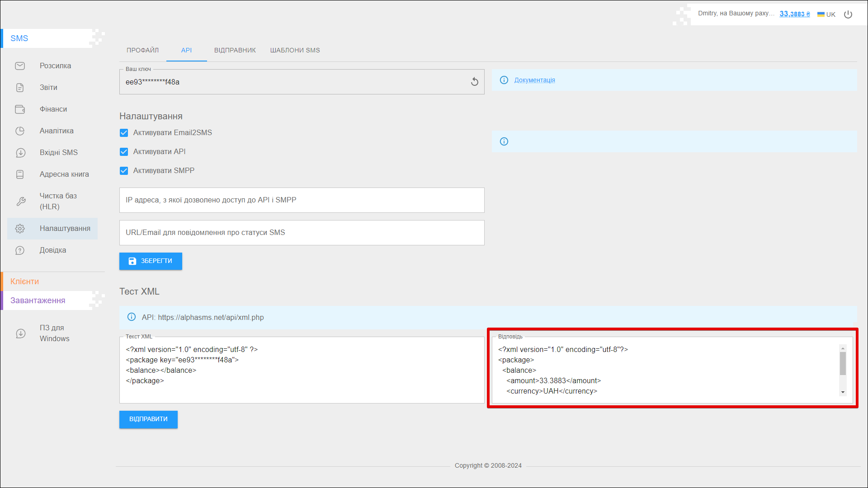Image resolution: width=868 pixels, height=488 pixels.
Task: Click the Фінанси wallet icon
Action: (20, 109)
